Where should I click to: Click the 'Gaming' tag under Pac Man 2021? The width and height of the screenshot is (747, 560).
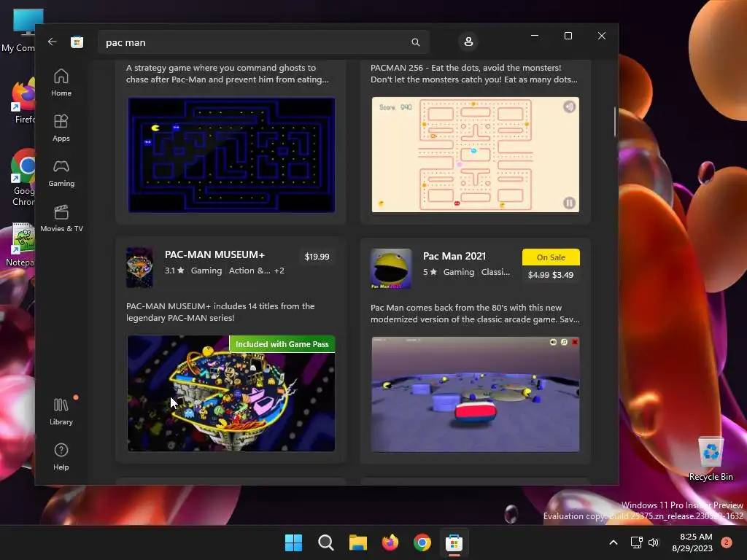[458, 272]
